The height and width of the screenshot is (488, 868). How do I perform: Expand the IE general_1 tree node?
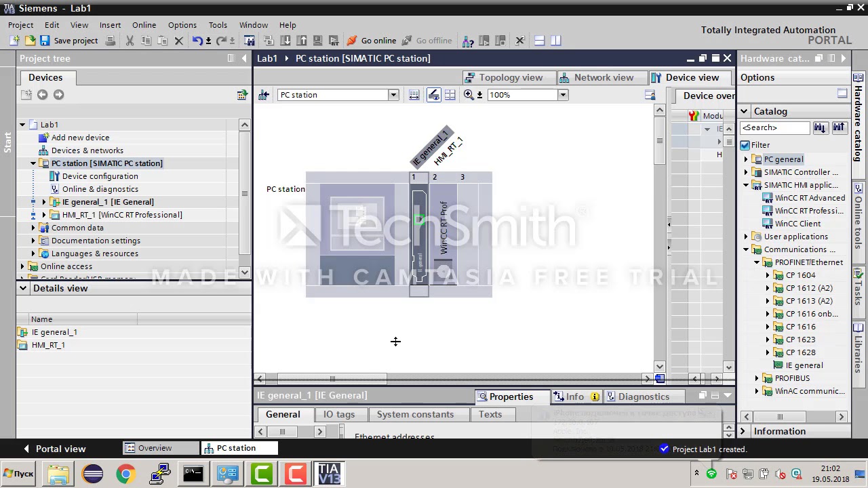pyautogui.click(x=44, y=202)
